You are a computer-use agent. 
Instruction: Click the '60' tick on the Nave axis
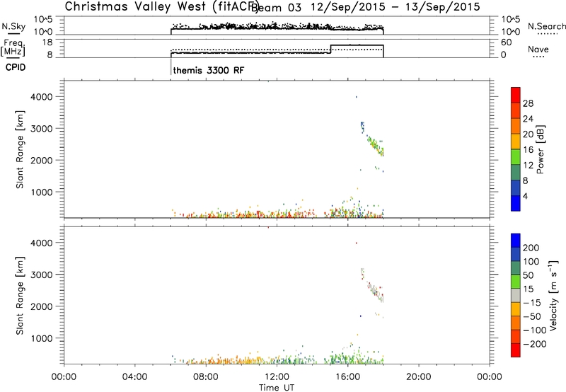(x=507, y=42)
